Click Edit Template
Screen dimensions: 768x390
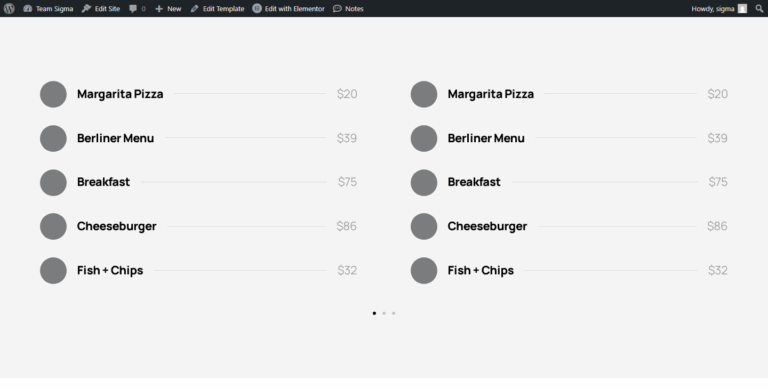pyautogui.click(x=217, y=8)
